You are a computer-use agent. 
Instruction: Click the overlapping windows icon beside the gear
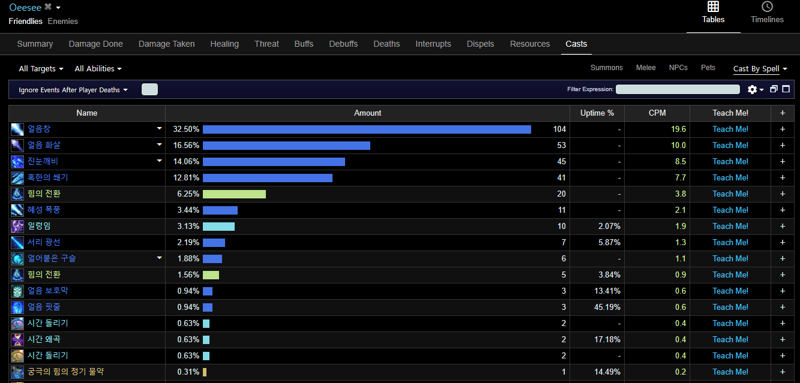click(774, 89)
